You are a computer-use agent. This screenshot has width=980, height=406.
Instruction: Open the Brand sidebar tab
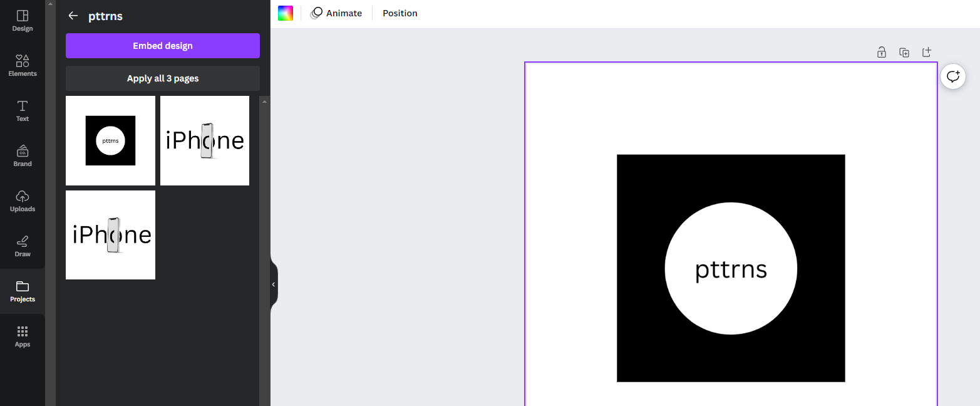pyautogui.click(x=23, y=156)
